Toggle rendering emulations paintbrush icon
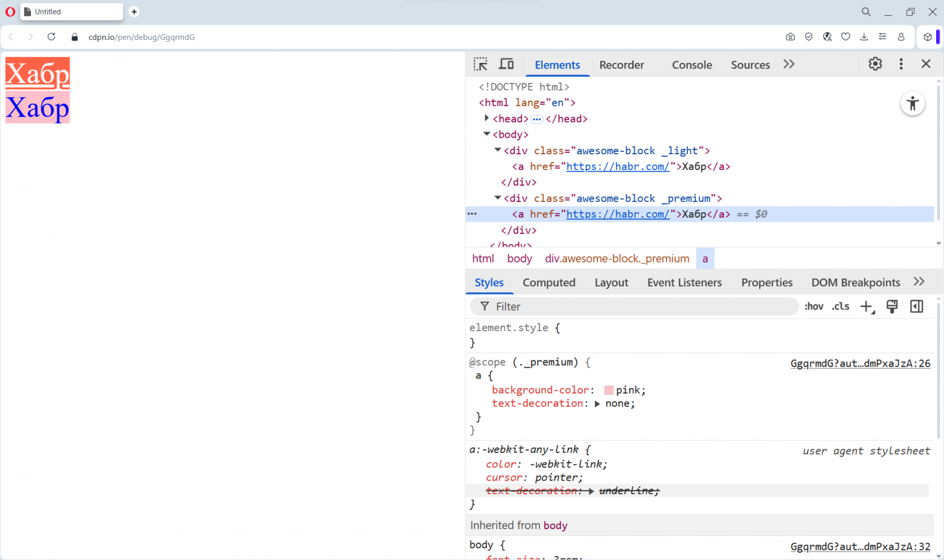This screenshot has width=944, height=560. pyautogui.click(x=892, y=307)
